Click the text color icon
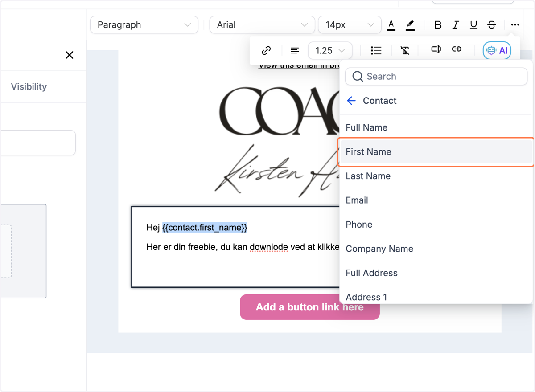535x392 pixels. [x=391, y=25]
